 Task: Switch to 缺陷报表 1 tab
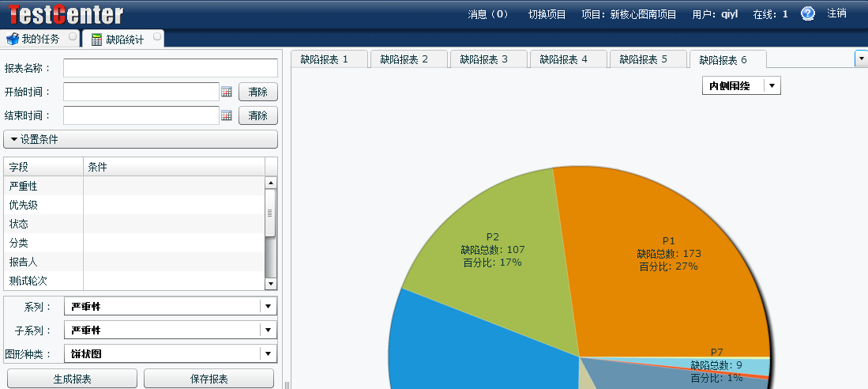328,59
